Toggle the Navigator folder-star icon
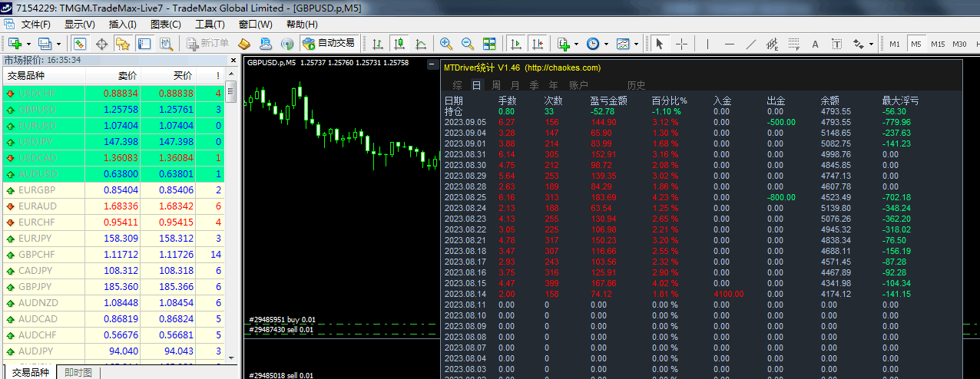The image size is (980, 379). point(123,44)
